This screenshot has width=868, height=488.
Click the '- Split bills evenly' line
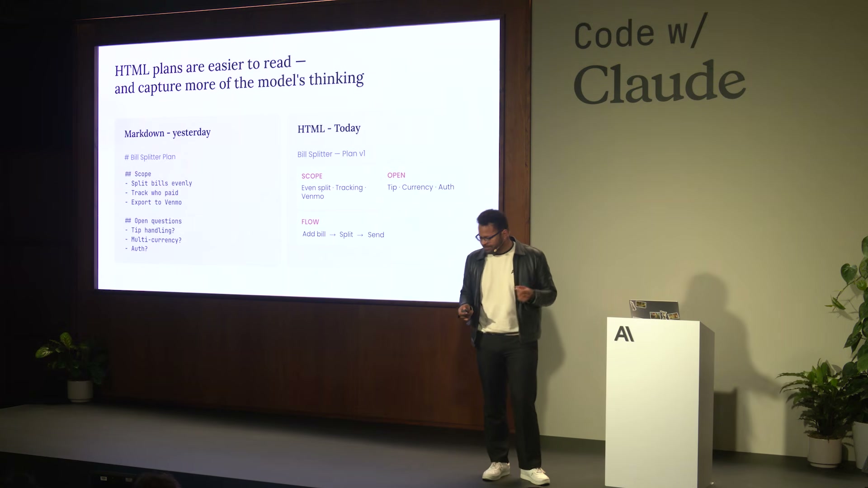pos(159,183)
